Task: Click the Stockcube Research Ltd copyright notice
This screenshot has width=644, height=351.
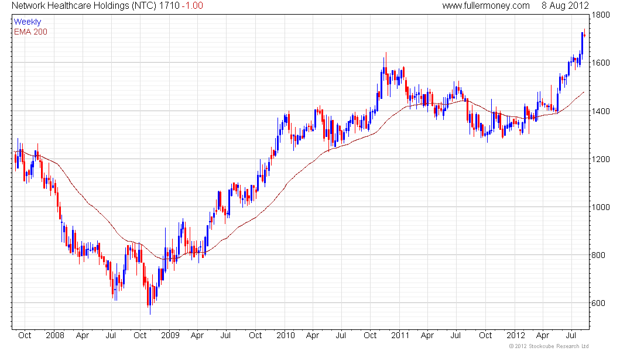Action: [549, 346]
